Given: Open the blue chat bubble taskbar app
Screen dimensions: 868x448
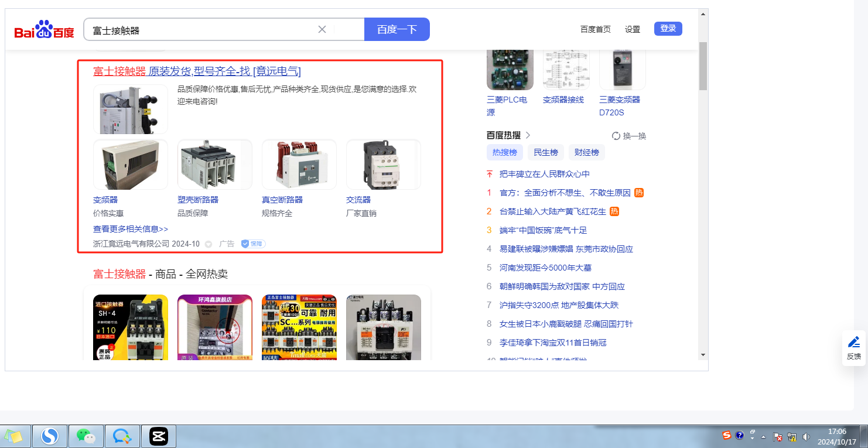Looking at the screenshot, I should 123,436.
